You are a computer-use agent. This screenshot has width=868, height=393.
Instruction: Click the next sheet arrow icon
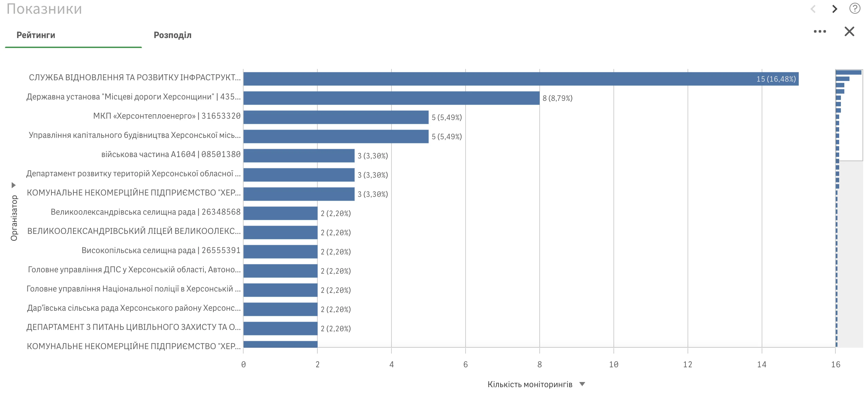click(834, 9)
